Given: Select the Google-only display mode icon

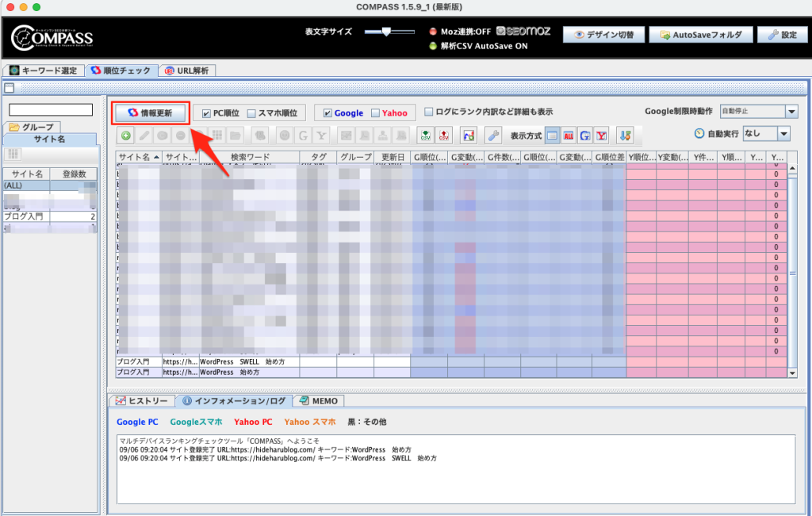Looking at the screenshot, I should [585, 136].
